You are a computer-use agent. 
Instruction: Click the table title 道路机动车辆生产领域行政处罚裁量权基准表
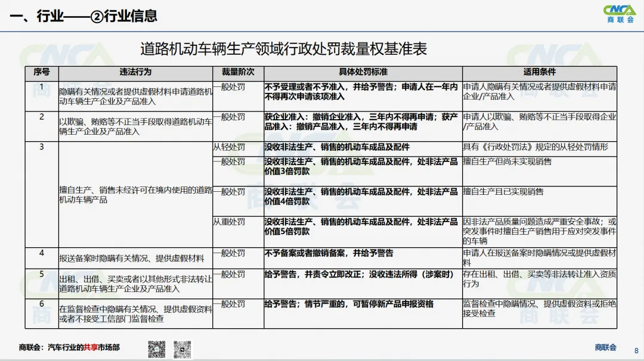pos(283,49)
